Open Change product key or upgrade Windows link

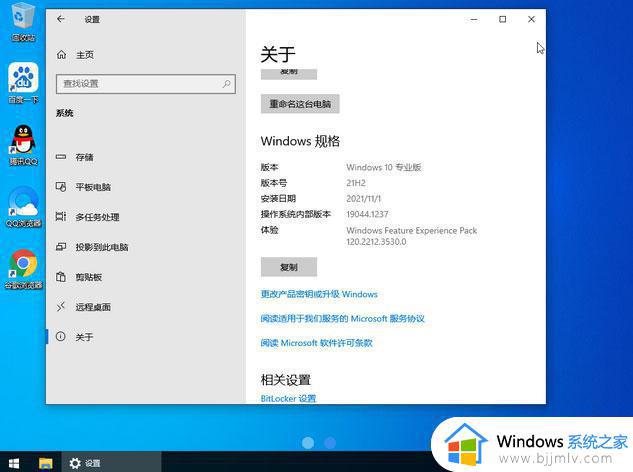coord(319,294)
